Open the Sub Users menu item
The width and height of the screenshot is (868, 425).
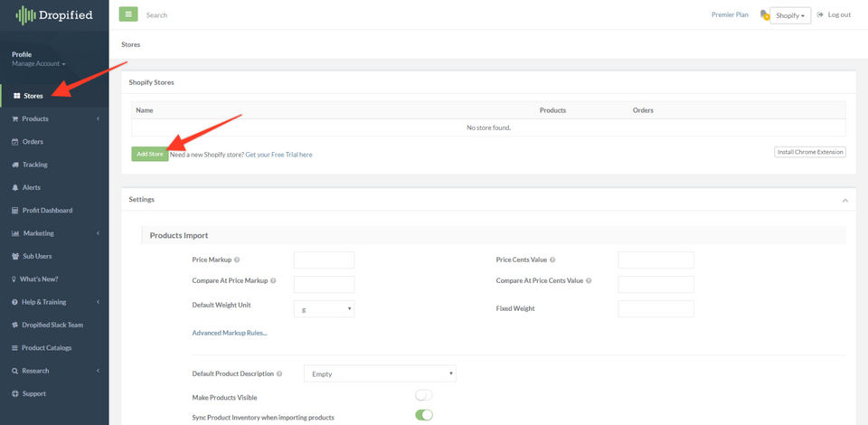54,256
